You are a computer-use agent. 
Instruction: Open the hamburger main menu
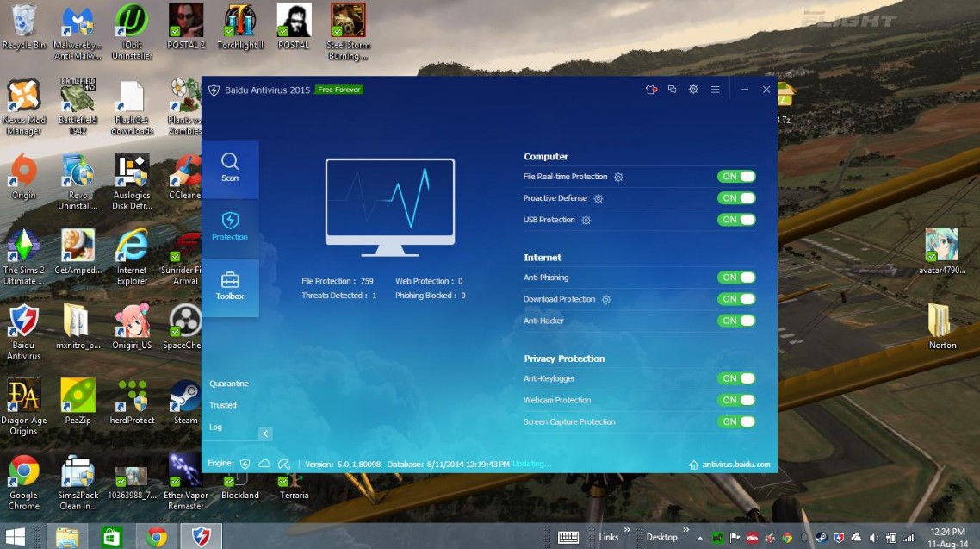715,90
